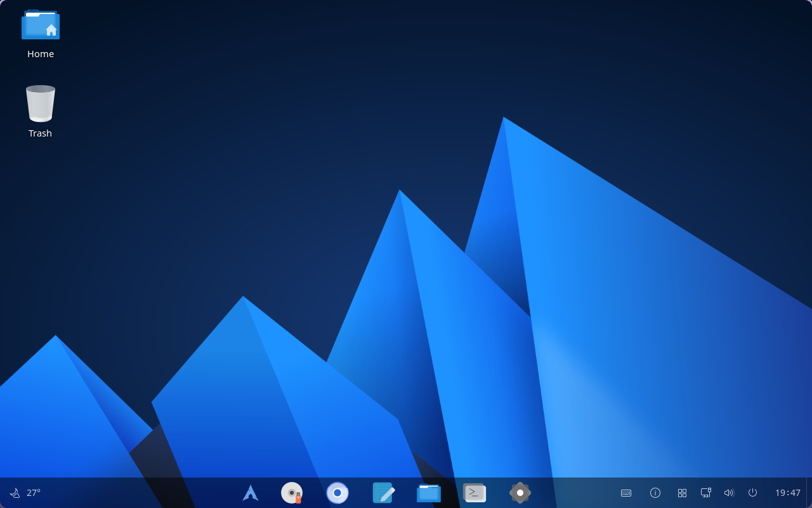Open the volume speaker control
The image size is (812, 508).
729,493
